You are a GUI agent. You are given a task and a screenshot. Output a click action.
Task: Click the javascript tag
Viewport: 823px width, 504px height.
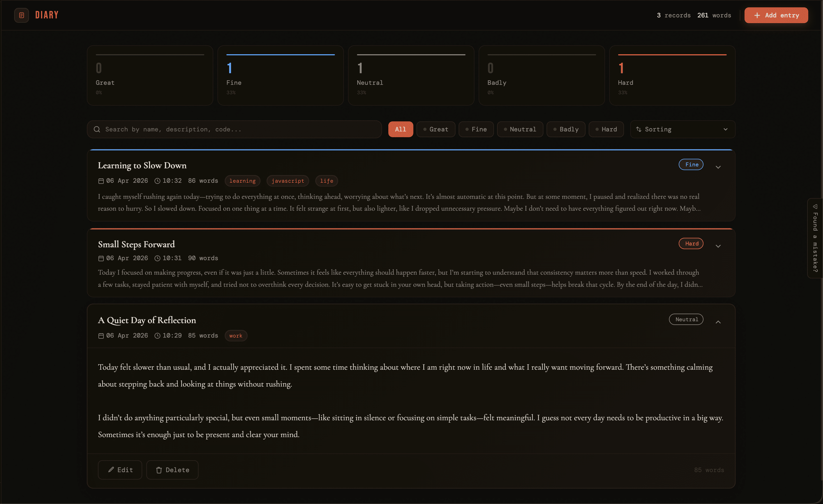288,181
